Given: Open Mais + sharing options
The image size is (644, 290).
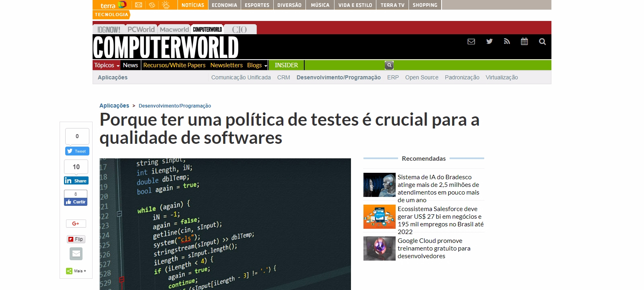Looking at the screenshot, I should 76,271.
